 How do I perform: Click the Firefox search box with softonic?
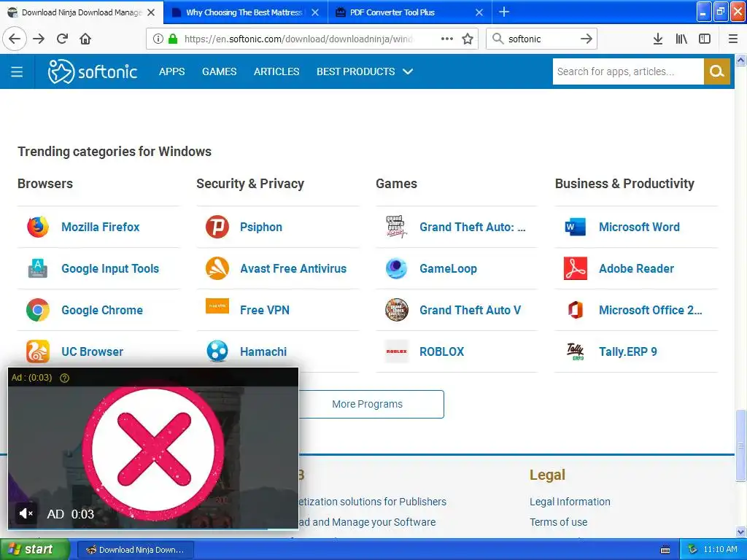pyautogui.click(x=541, y=39)
